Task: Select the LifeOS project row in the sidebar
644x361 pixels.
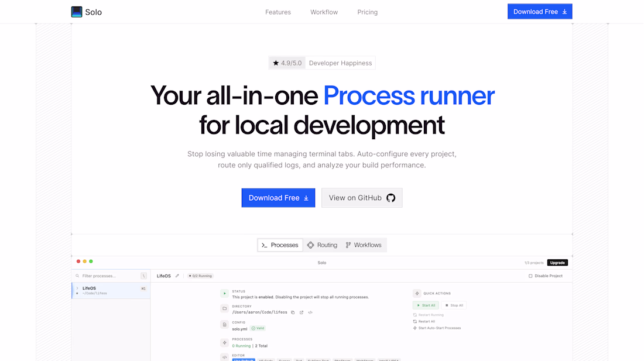Action: (x=111, y=290)
